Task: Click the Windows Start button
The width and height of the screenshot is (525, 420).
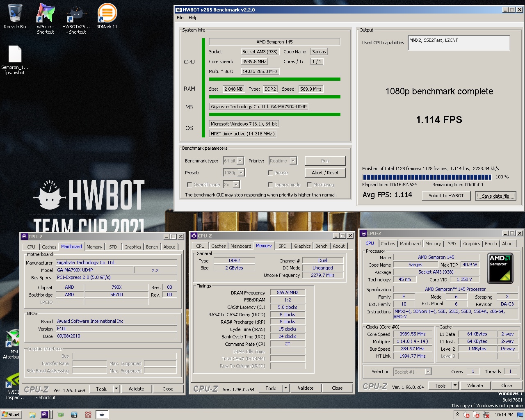Action: point(11,414)
